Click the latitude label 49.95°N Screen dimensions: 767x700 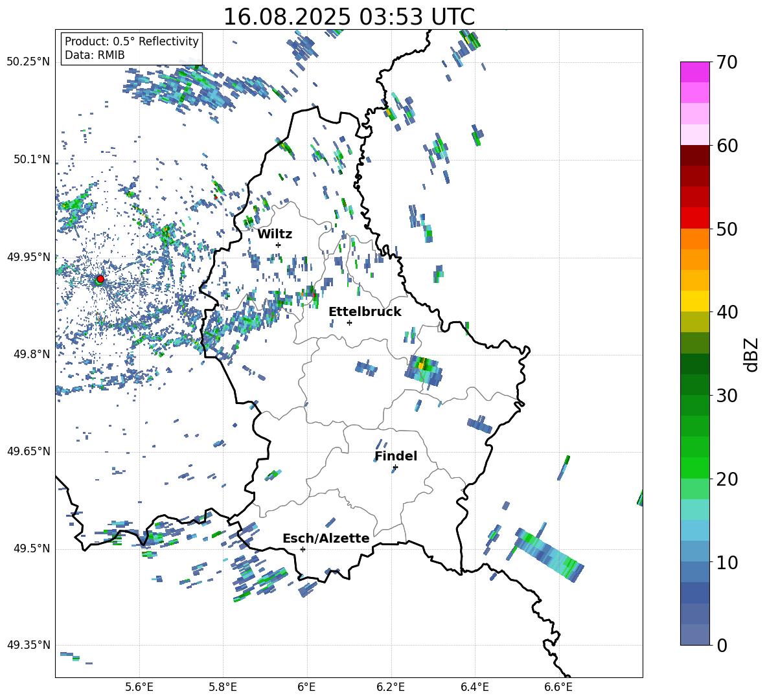(x=29, y=257)
